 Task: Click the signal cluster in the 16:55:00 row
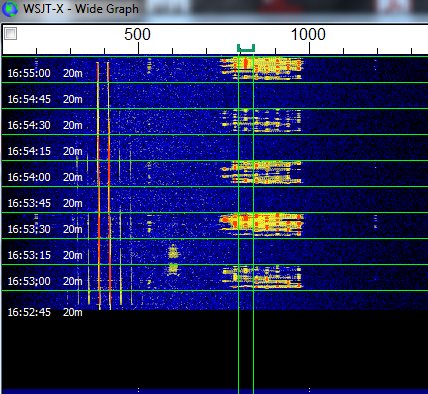pos(262,68)
